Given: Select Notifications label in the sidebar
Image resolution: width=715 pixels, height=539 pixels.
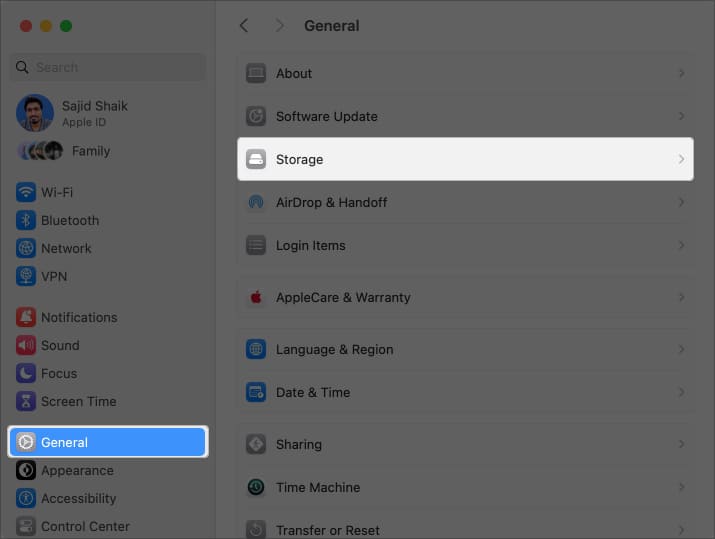Looking at the screenshot, I should [79, 317].
